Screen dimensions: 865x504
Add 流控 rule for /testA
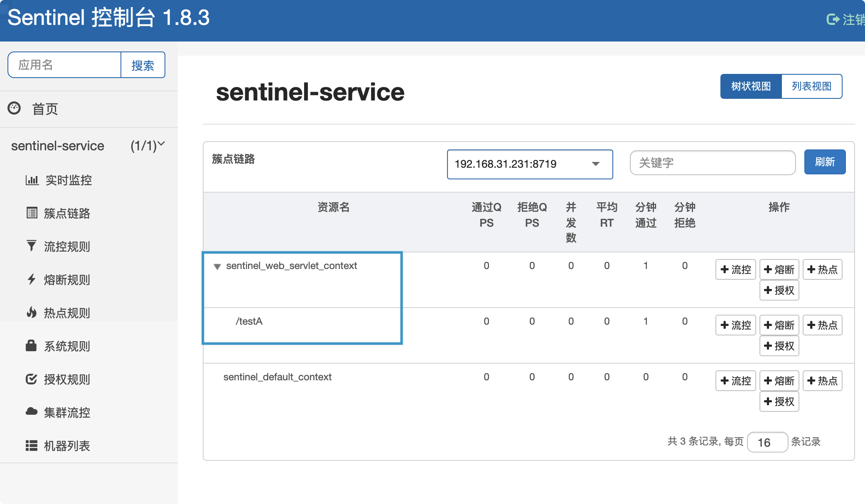(735, 325)
